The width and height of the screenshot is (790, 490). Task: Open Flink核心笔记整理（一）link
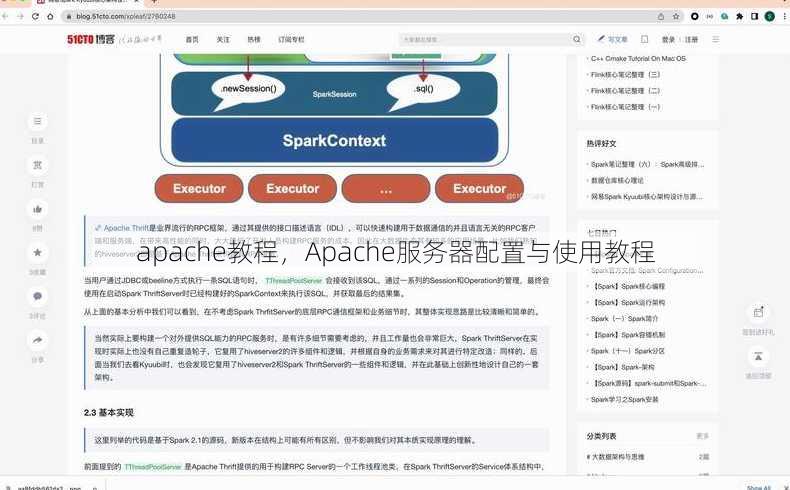coord(625,107)
